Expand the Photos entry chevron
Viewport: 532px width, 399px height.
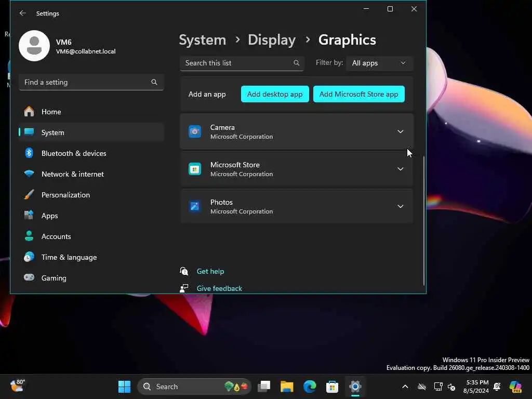401,206
